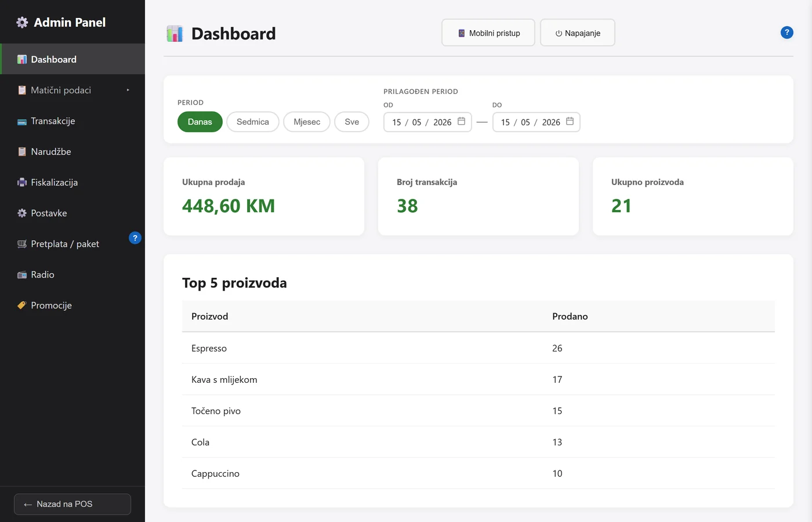Click the Radio icon in sidebar

22,274
